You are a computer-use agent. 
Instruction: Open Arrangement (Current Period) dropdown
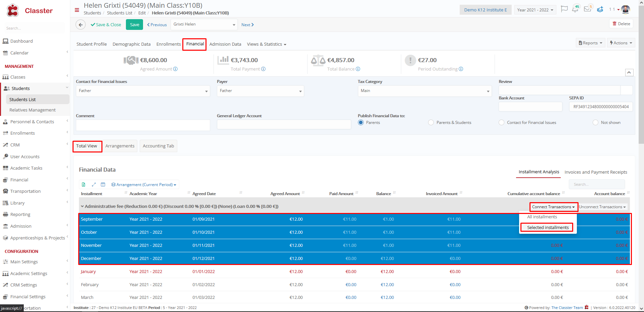[144, 184]
